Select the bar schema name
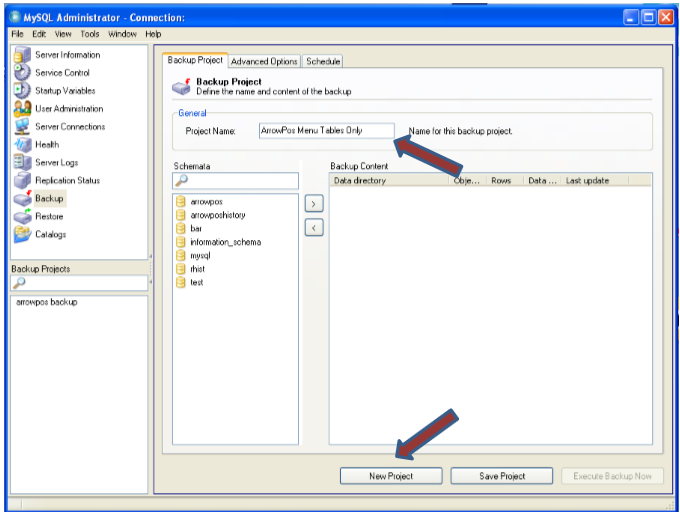The image size is (680, 513). pyautogui.click(x=196, y=229)
